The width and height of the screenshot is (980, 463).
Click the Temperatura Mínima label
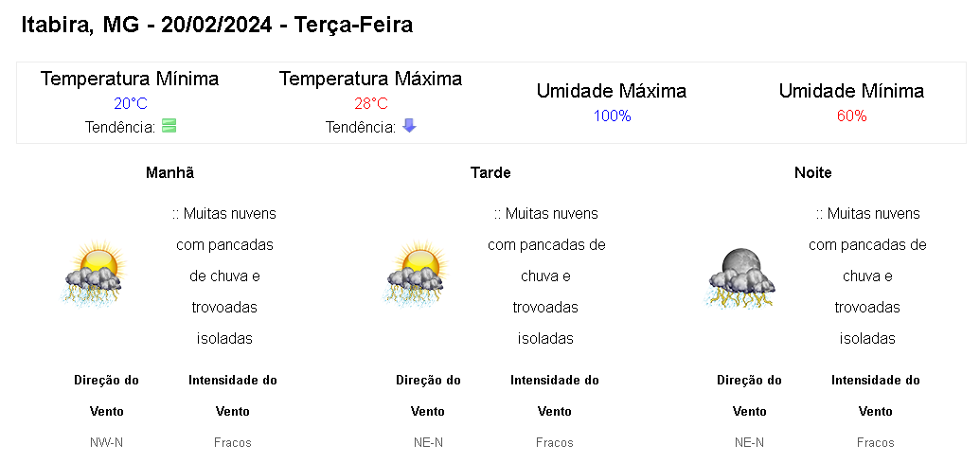tap(130, 80)
